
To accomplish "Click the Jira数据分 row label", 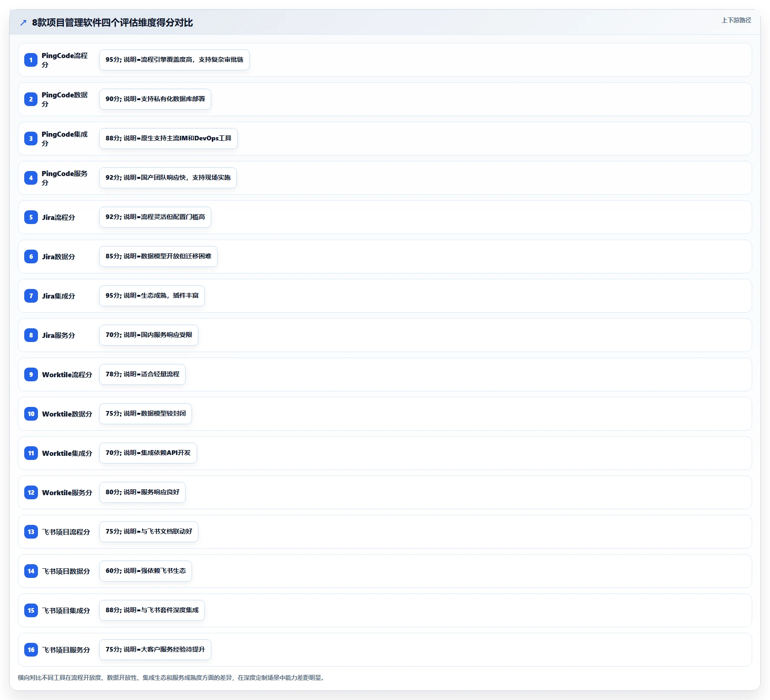I will [59, 256].
